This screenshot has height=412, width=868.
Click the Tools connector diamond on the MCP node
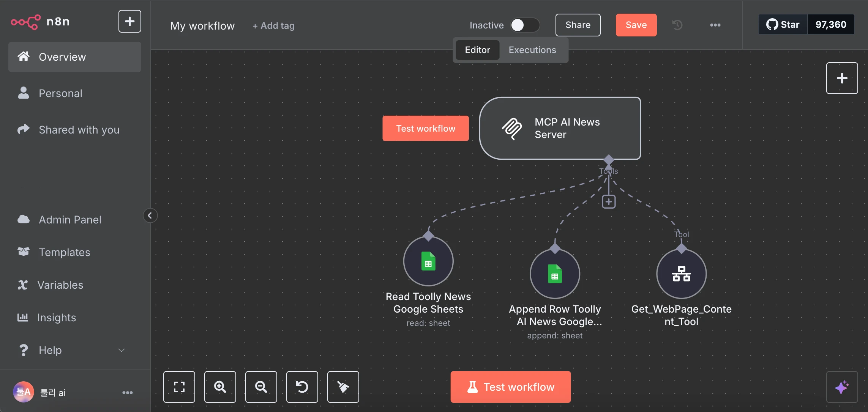(609, 159)
